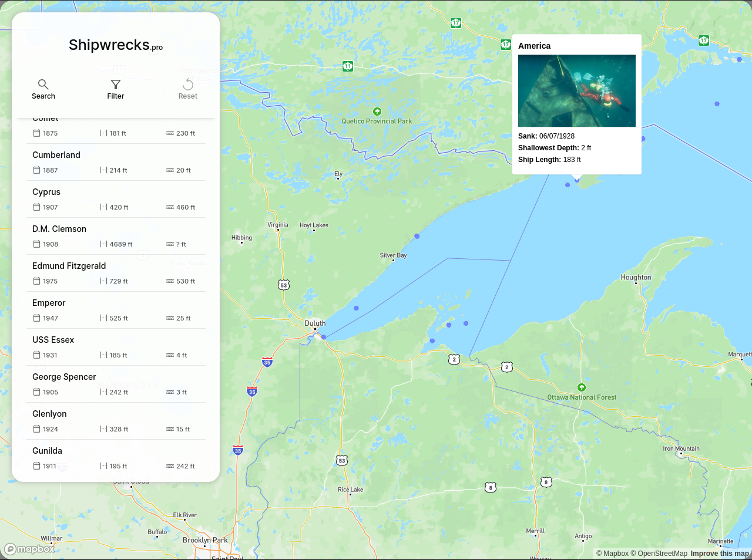Click the length icon in Cyprus row
752x560 pixels.
(x=103, y=207)
